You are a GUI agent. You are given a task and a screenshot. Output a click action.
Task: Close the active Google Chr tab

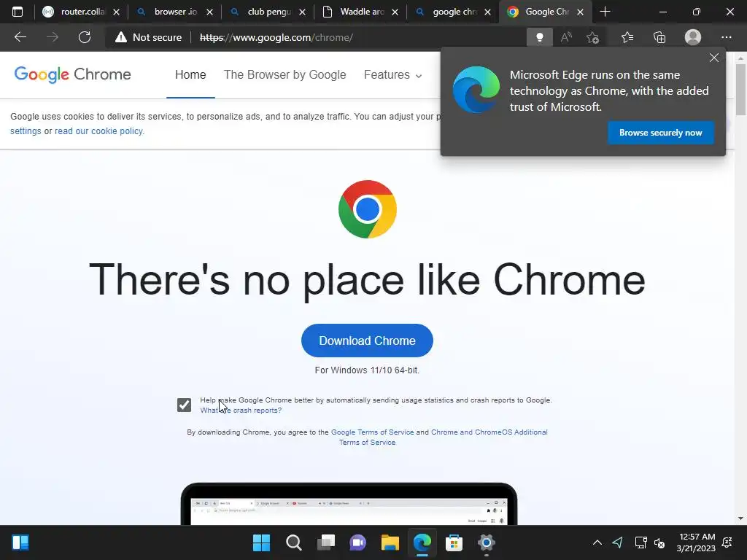(x=580, y=12)
